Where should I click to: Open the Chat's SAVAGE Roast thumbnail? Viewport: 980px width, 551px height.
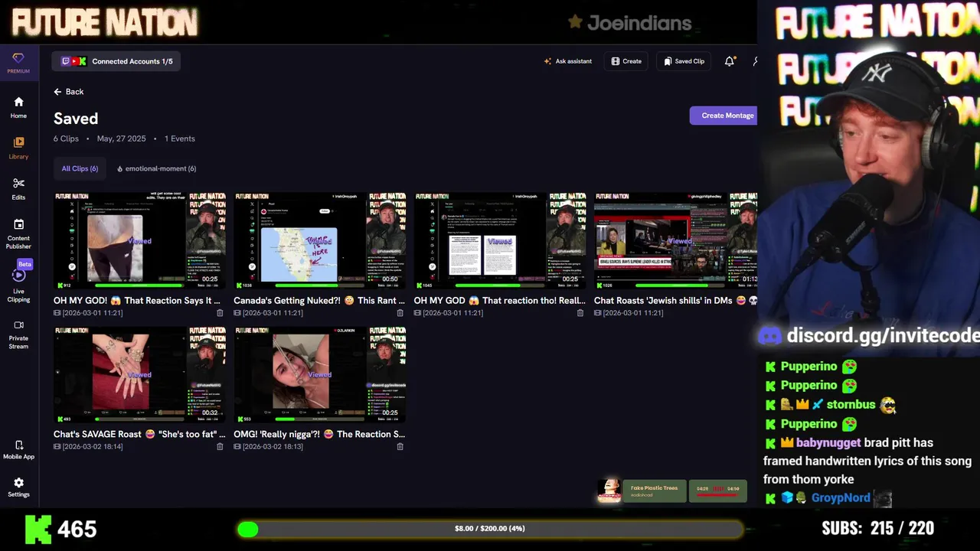139,374
